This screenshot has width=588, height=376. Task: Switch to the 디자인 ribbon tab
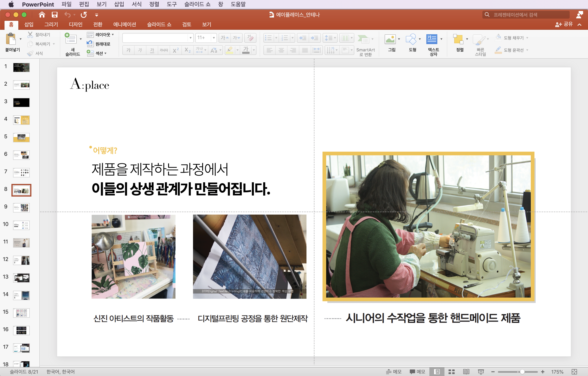[x=75, y=24]
